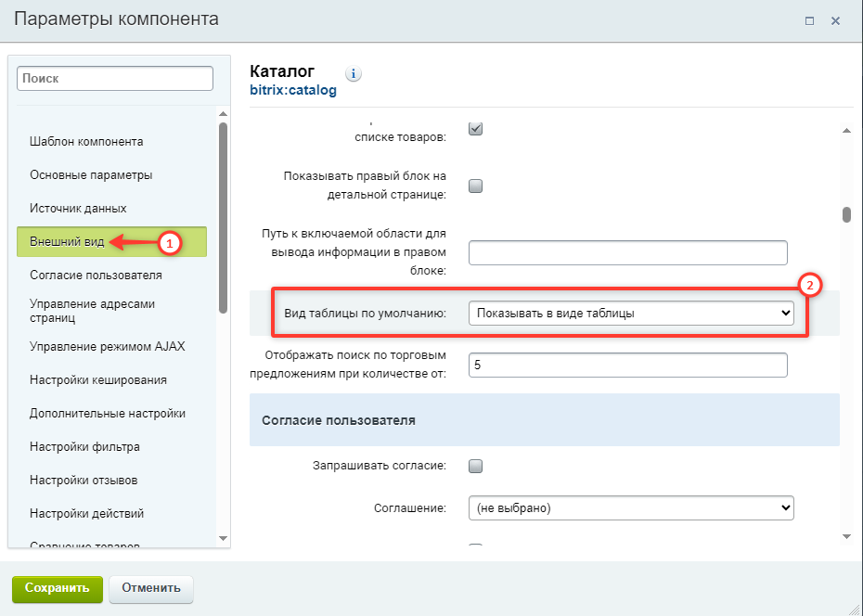Select 'Источник данных' in sidebar

point(78,209)
